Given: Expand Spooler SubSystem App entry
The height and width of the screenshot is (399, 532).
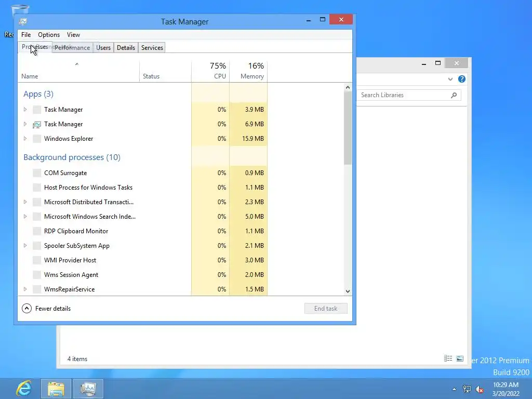Looking at the screenshot, I should coord(25,246).
